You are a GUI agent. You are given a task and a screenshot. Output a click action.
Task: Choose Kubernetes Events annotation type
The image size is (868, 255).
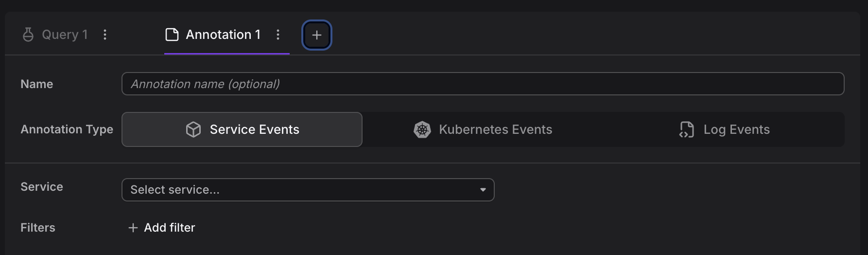[x=483, y=129]
